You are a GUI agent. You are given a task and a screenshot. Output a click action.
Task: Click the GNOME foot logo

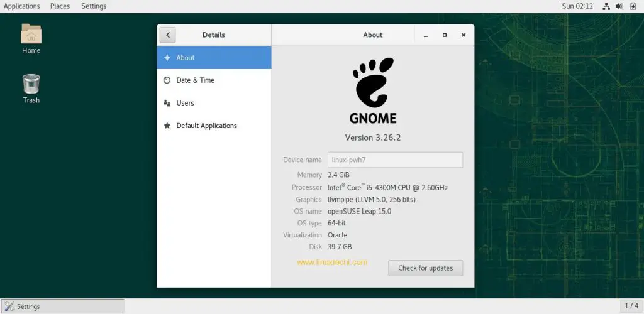373,82
